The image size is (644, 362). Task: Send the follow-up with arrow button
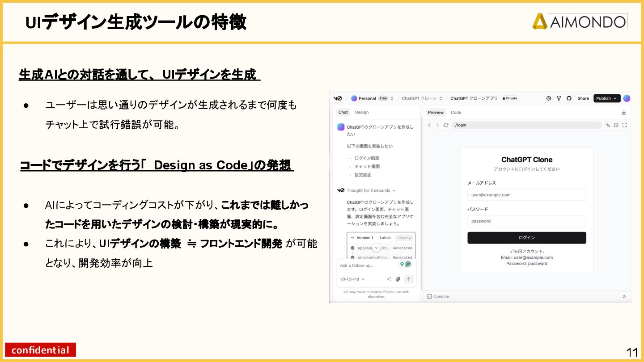pos(408,279)
